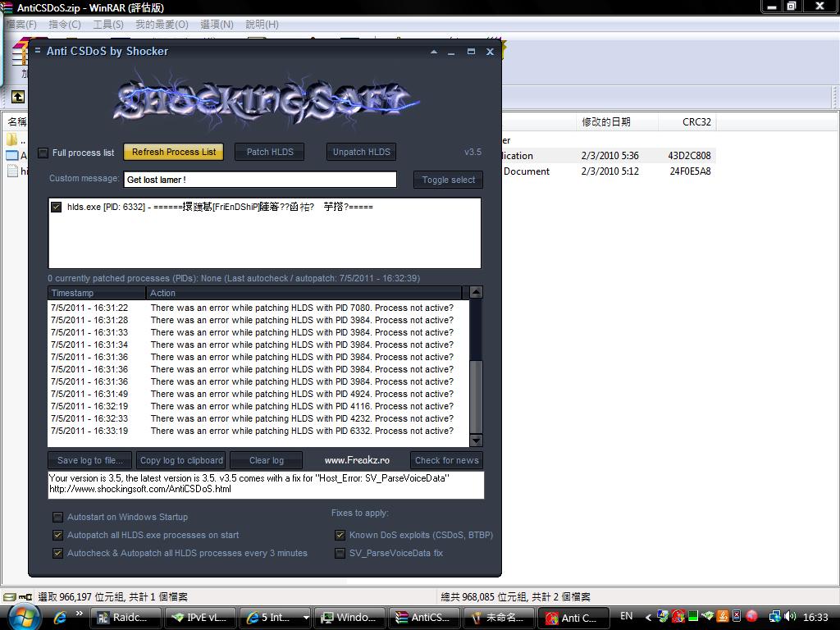Toggle Full process list checkbox
Viewport: 840px width, 630px height.
click(x=43, y=153)
